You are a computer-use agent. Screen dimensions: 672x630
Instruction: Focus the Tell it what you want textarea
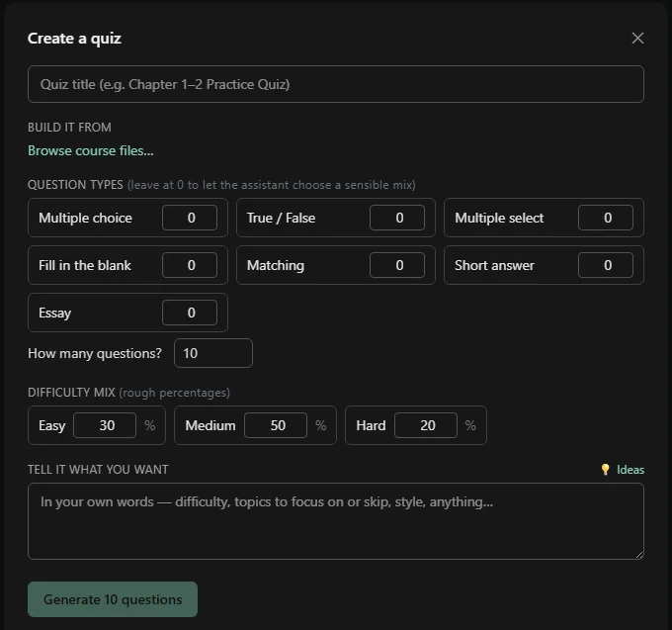click(x=336, y=521)
